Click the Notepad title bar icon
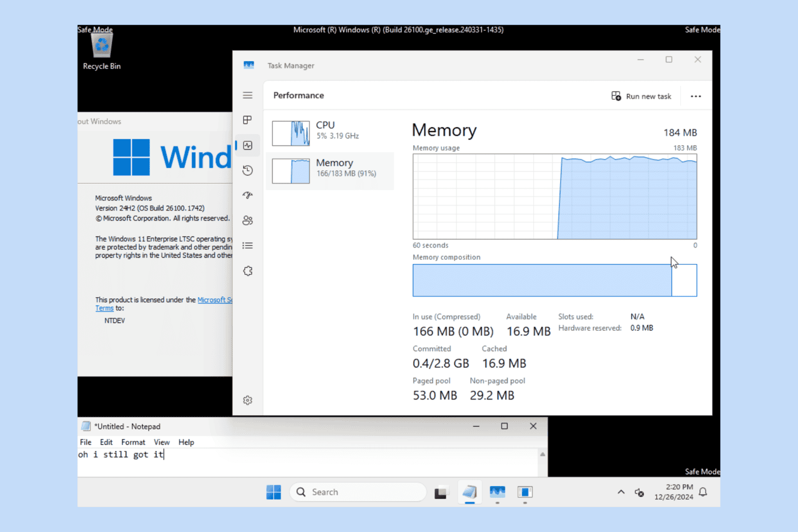798x532 pixels. coord(86,426)
